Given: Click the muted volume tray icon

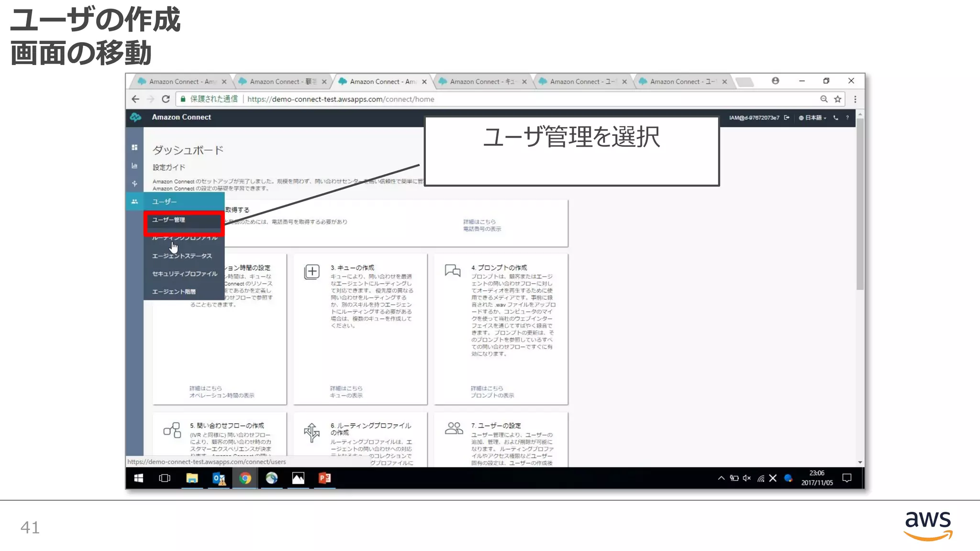Looking at the screenshot, I should pos(746,478).
